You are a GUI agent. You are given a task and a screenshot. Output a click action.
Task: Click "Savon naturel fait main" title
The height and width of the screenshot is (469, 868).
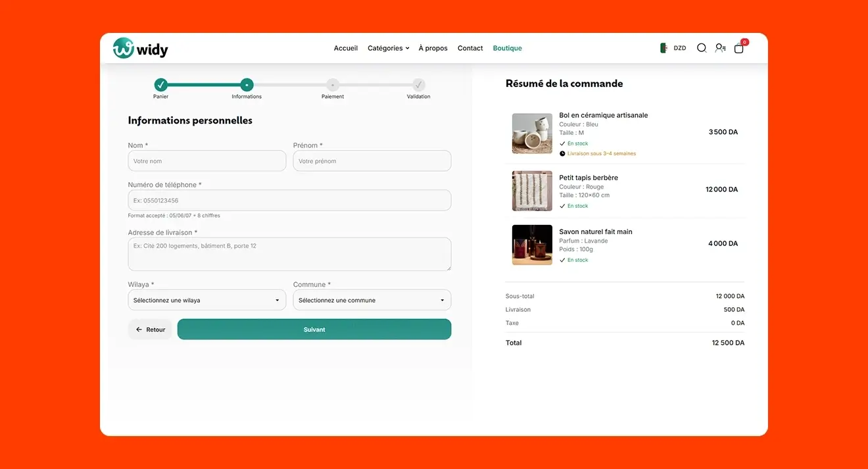[596, 232]
